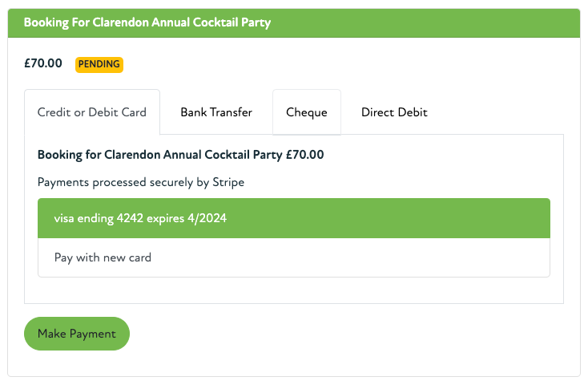Click £70.00 in the bold booking summary

point(305,154)
